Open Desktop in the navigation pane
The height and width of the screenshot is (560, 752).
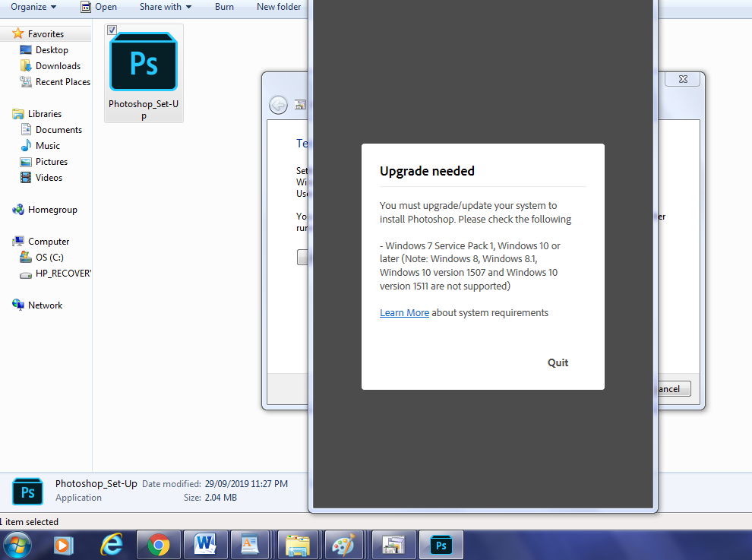pyautogui.click(x=52, y=50)
